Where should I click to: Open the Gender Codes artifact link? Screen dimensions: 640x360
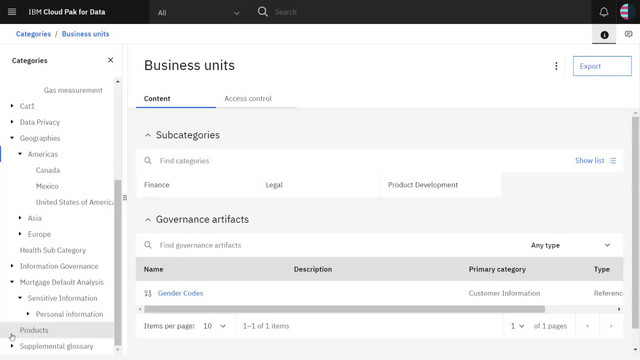pos(180,293)
